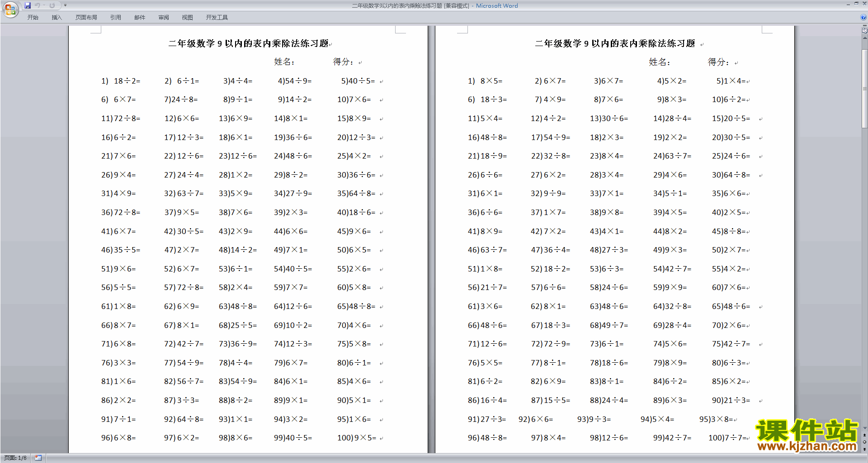Open the undo history dropdown arrow

tap(44, 5)
